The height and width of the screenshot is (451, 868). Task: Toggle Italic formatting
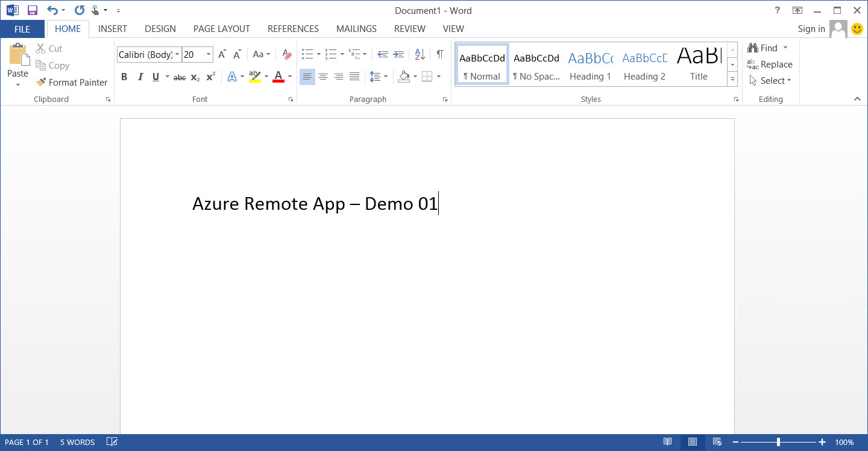[140, 77]
